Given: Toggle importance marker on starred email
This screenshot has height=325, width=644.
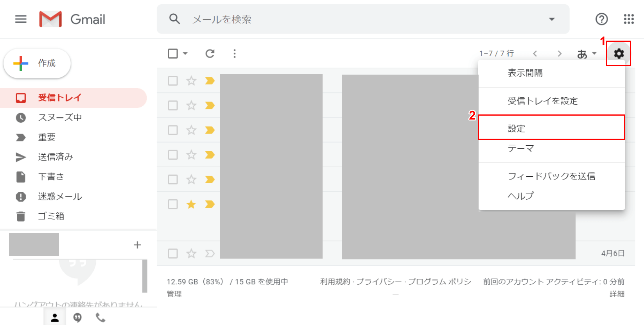Looking at the screenshot, I should click(x=210, y=204).
